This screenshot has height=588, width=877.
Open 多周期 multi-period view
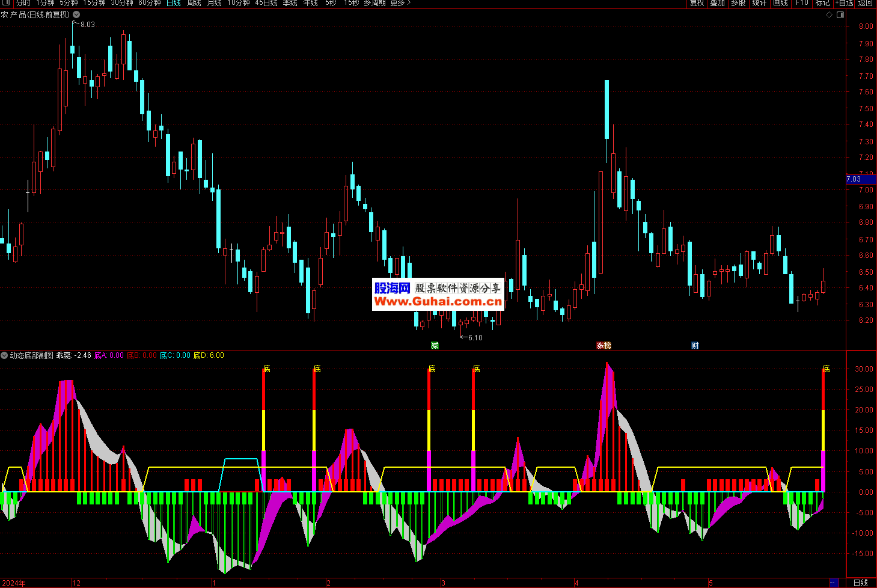pyautogui.click(x=374, y=3)
